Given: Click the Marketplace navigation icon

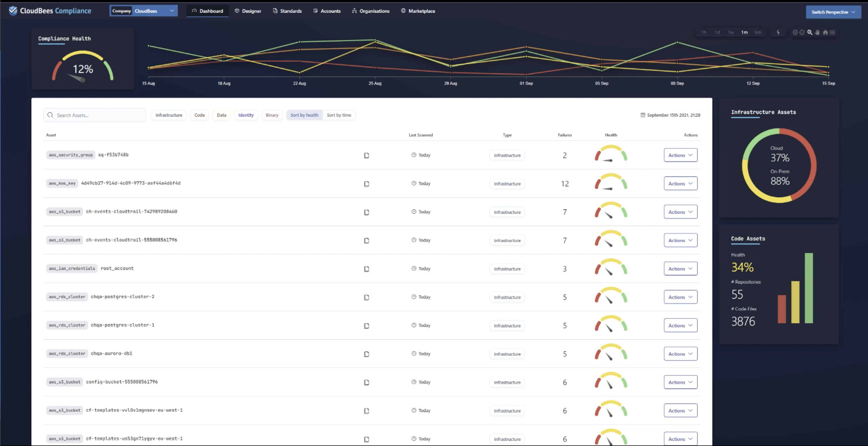Looking at the screenshot, I should 403,11.
